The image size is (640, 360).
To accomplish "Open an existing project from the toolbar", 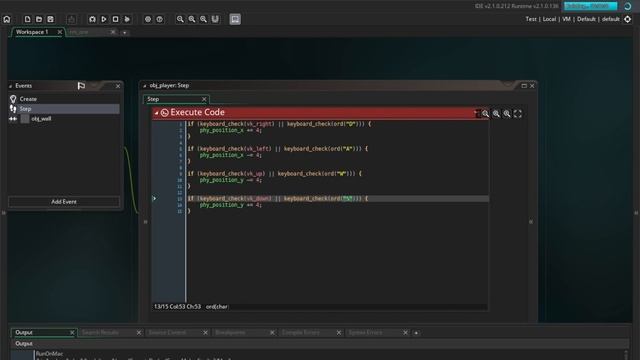I will pos(39,19).
